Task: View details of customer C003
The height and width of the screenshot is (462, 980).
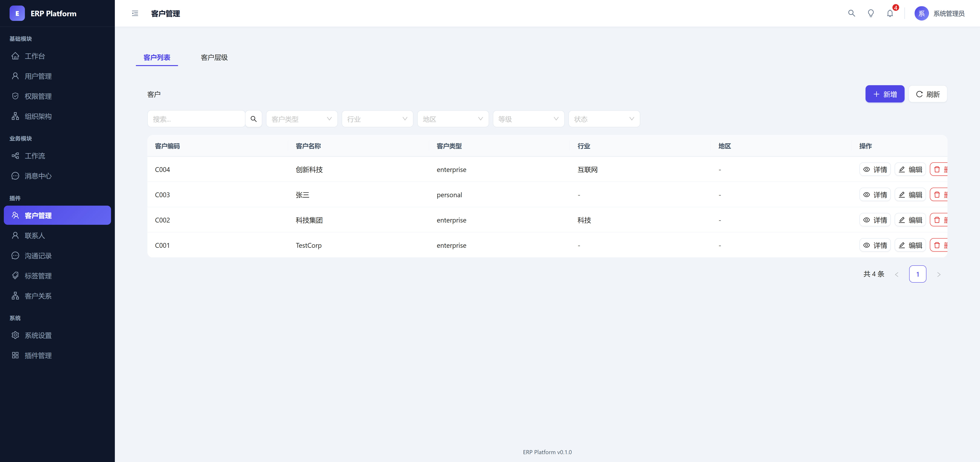Action: pyautogui.click(x=875, y=195)
